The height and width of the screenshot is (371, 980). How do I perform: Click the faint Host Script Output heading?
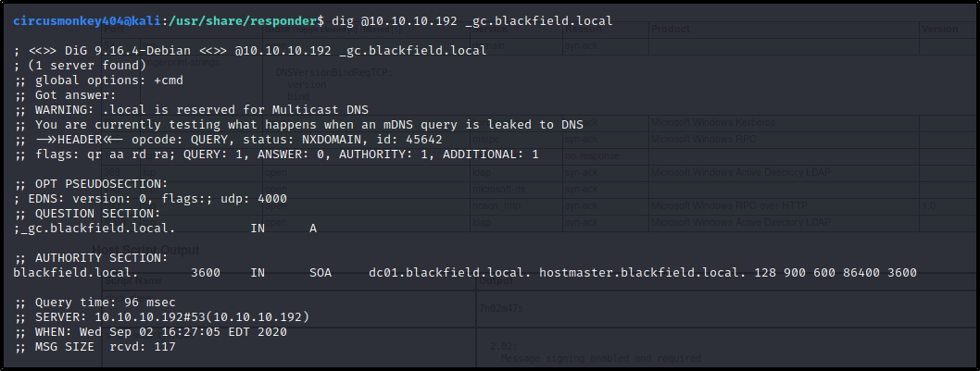tap(145, 250)
